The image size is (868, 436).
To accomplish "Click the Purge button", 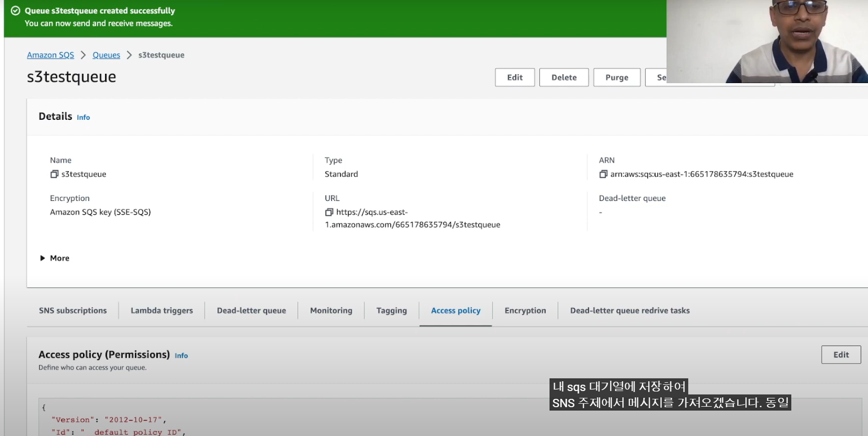I will (x=617, y=77).
